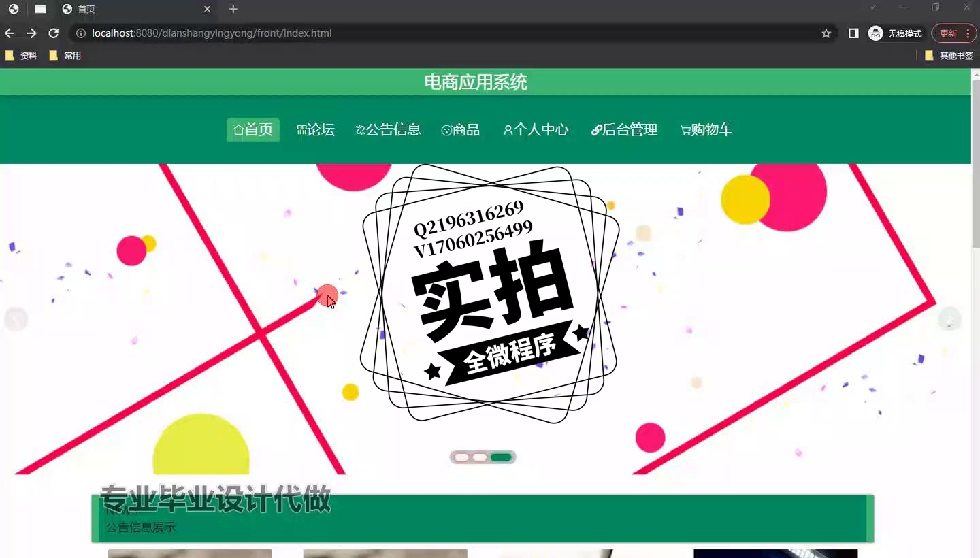Open the 公告信息 announcements page
The width and height of the screenshot is (980, 558).
(389, 130)
